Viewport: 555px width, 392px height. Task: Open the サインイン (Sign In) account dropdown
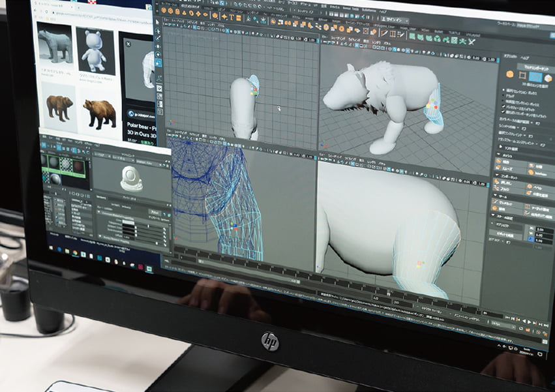(x=395, y=20)
